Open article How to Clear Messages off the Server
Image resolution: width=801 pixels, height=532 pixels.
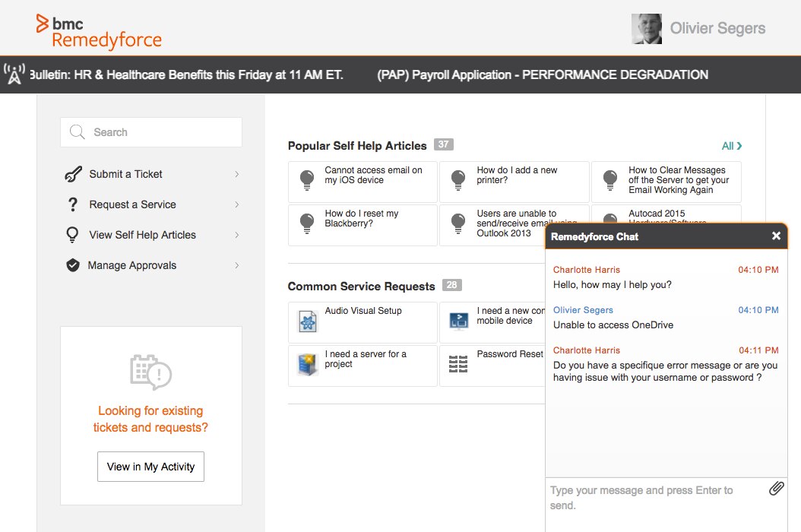[x=666, y=182]
